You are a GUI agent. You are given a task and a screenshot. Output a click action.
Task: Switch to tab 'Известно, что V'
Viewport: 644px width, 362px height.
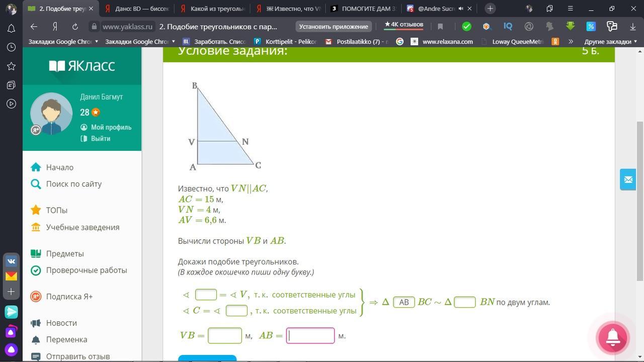point(288,9)
